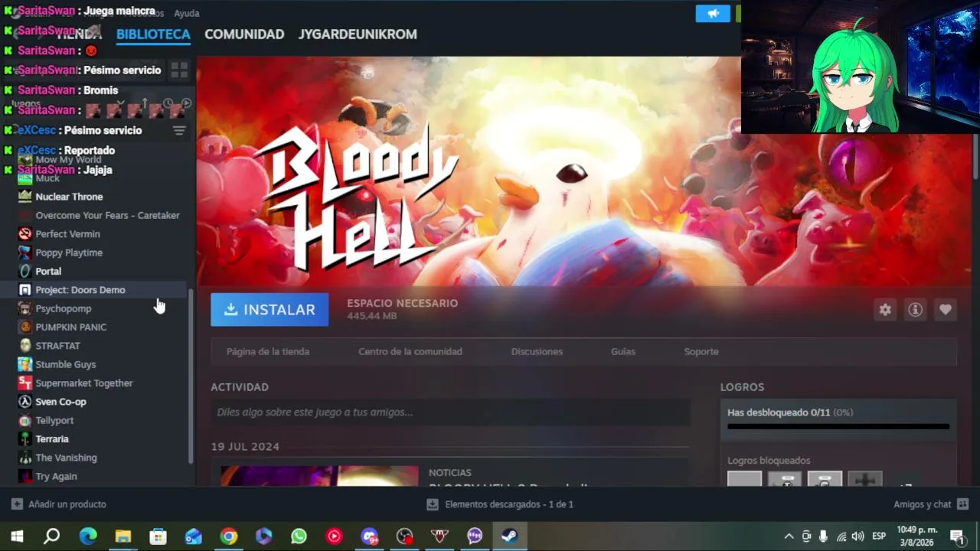Open the downloads manager icon in bottom bar
This screenshot has height=551, width=980.
(x=433, y=504)
